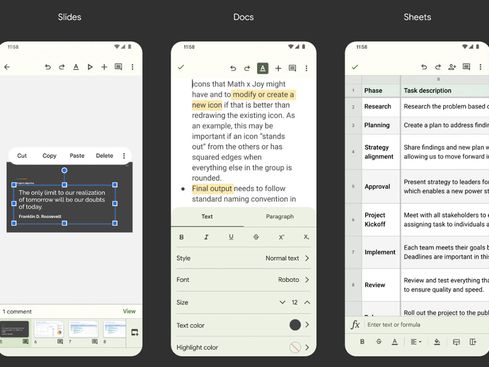
Task: Tap the Sheets toolbar overflow menu icon
Action: (480, 67)
